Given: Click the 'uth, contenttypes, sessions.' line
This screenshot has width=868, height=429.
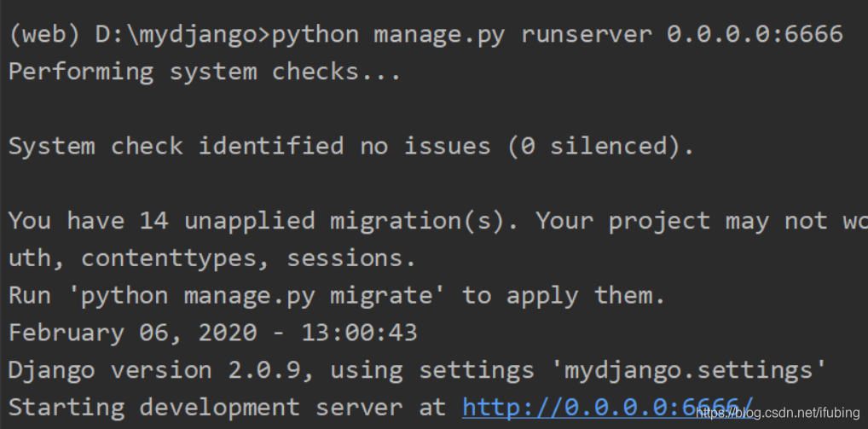Looking at the screenshot, I should (211, 258).
